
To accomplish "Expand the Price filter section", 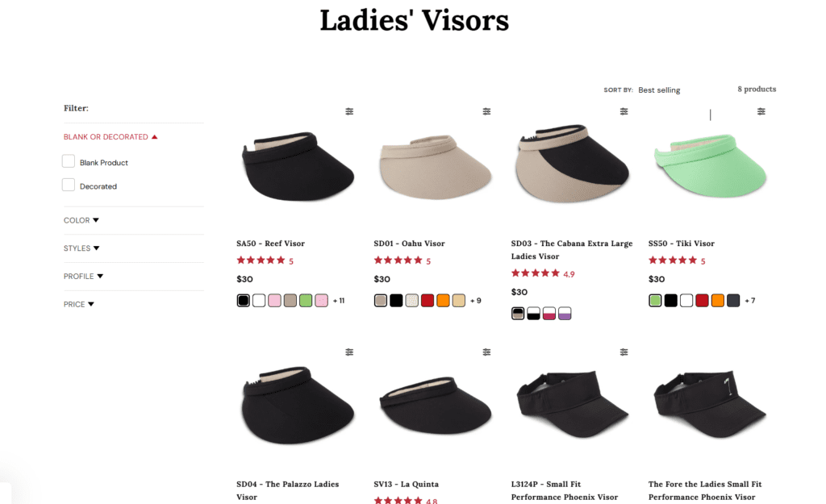I will click(79, 304).
